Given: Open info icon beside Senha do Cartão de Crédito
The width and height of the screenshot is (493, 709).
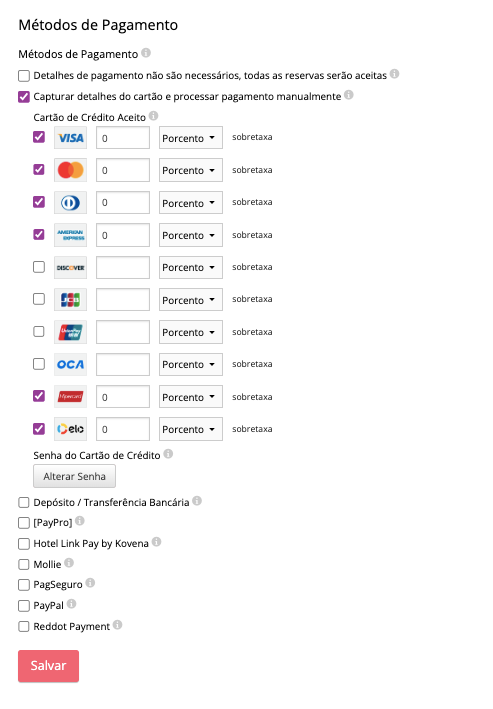Looking at the screenshot, I should [168, 454].
